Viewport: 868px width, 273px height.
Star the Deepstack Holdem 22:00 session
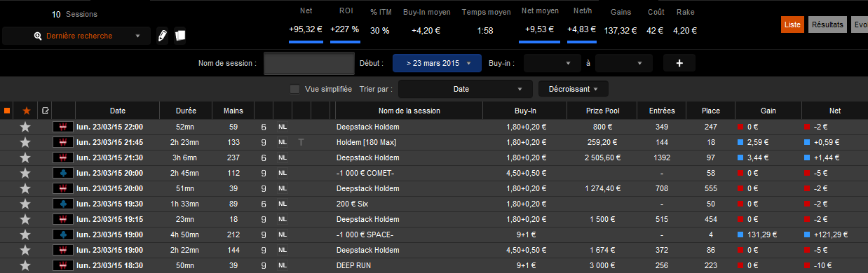point(25,127)
